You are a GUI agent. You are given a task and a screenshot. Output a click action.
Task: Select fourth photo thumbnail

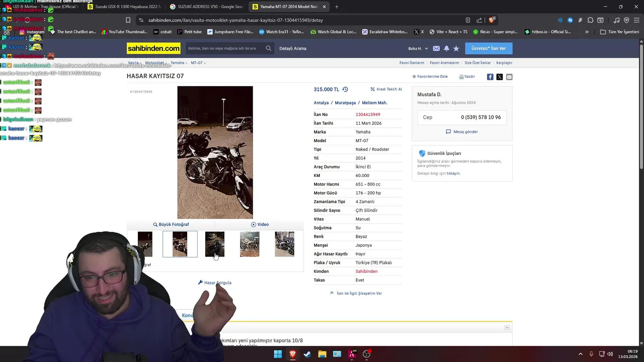[250, 244]
